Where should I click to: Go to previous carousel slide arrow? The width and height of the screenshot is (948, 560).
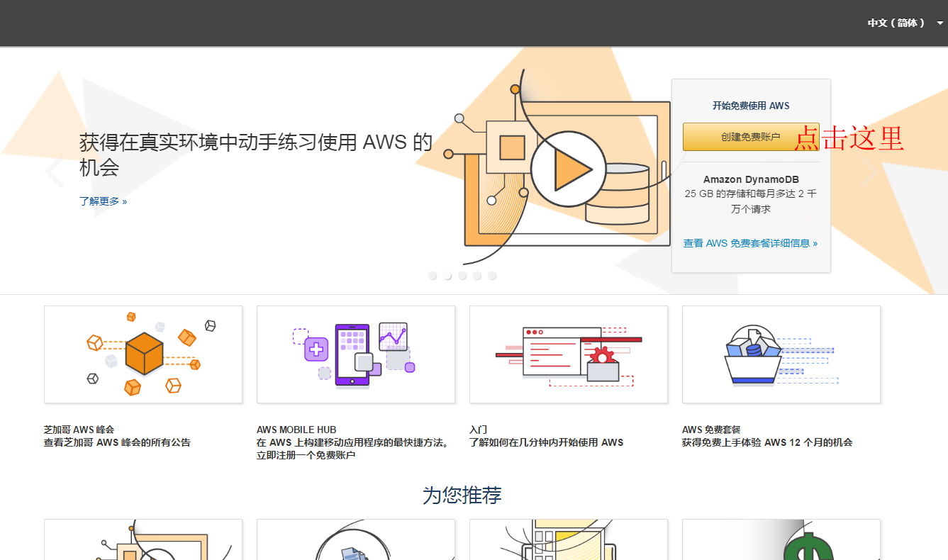click(55, 172)
